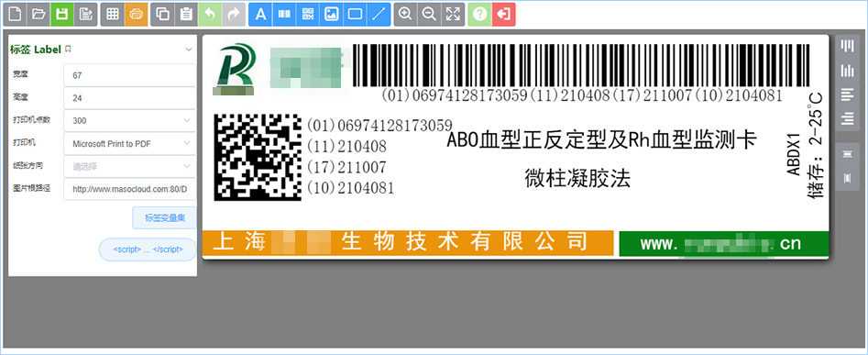Align selected elements to bottom edges
Screen dimensions: 868x355
click(848, 71)
